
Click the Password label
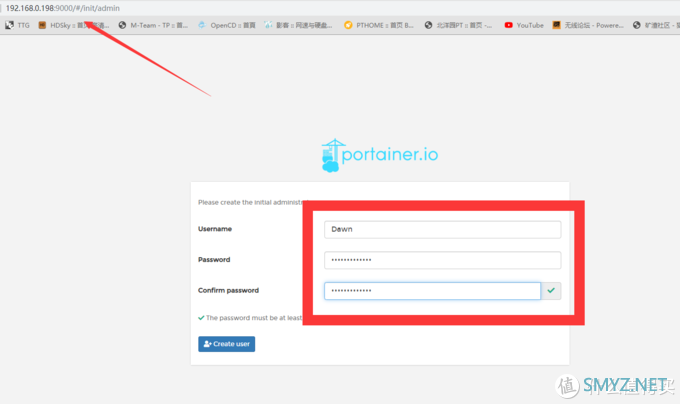tap(214, 260)
